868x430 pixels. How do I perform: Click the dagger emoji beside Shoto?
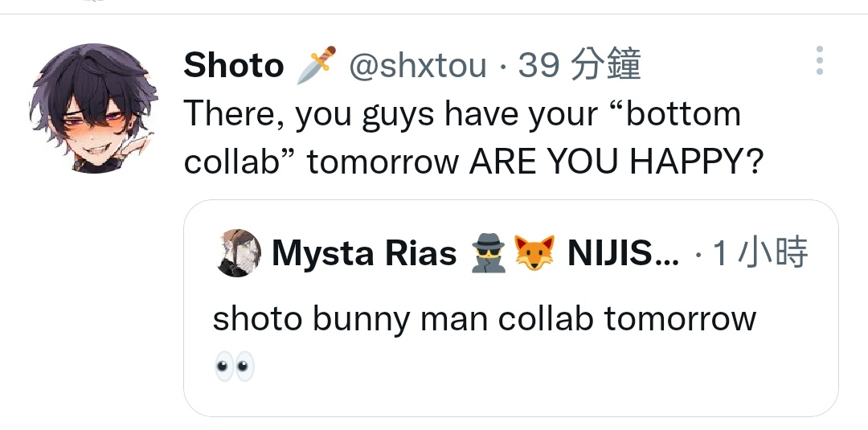[x=317, y=64]
